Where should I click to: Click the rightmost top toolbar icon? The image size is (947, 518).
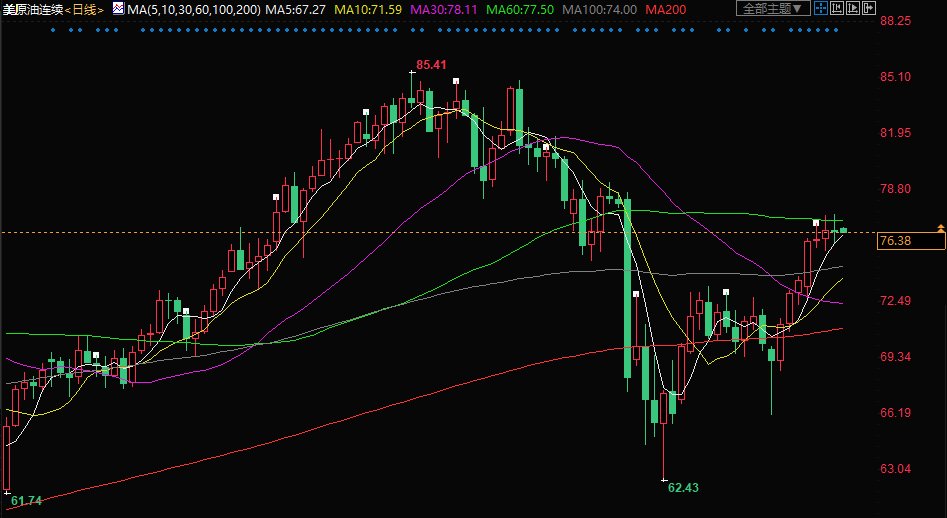(871, 9)
